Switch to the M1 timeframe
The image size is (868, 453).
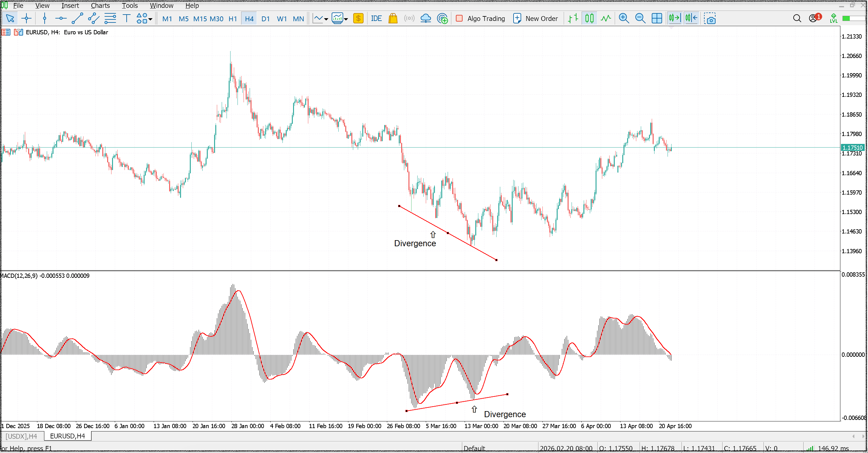167,19
